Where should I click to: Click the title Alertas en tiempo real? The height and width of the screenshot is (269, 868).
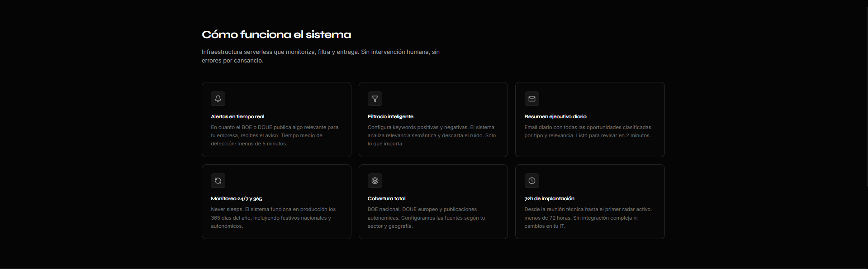[237, 116]
